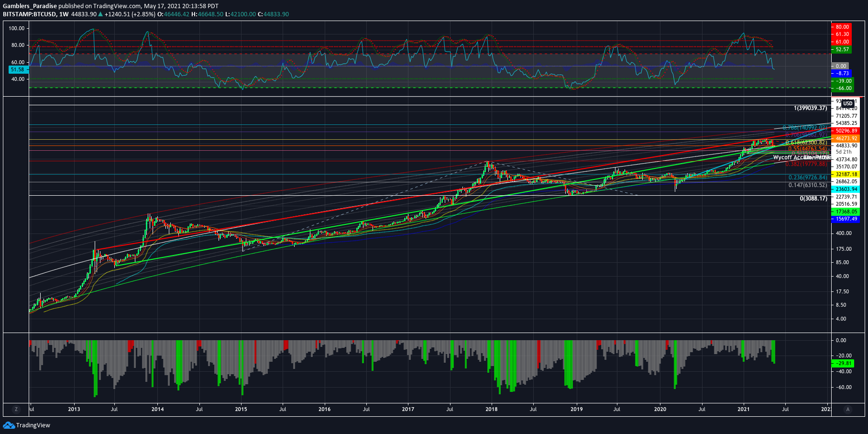This screenshot has height=434, width=868.
Task: Click the 100.00 RSI scale tick
Action: pyautogui.click(x=16, y=28)
